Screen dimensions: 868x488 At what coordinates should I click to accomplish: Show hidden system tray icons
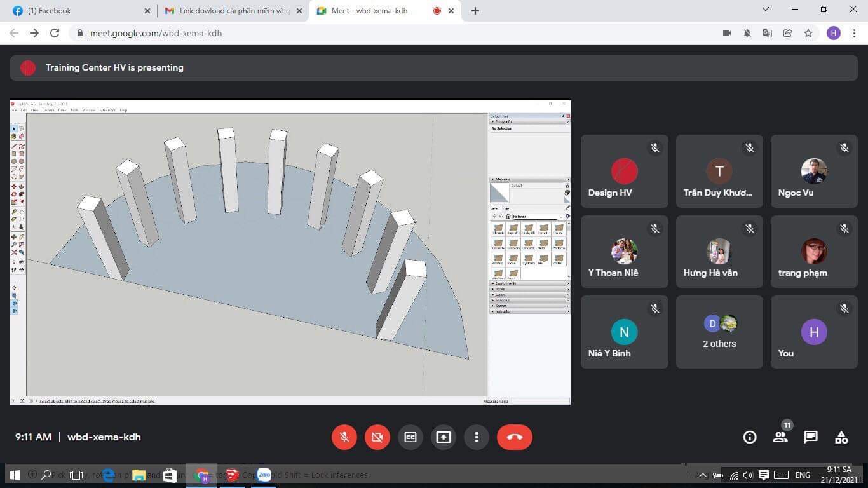coord(703,475)
